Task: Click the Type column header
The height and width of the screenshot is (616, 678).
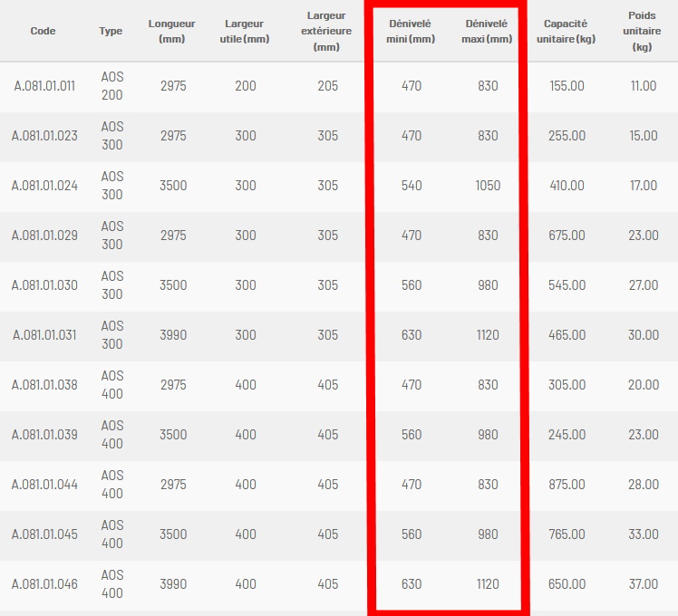Action: (x=111, y=31)
